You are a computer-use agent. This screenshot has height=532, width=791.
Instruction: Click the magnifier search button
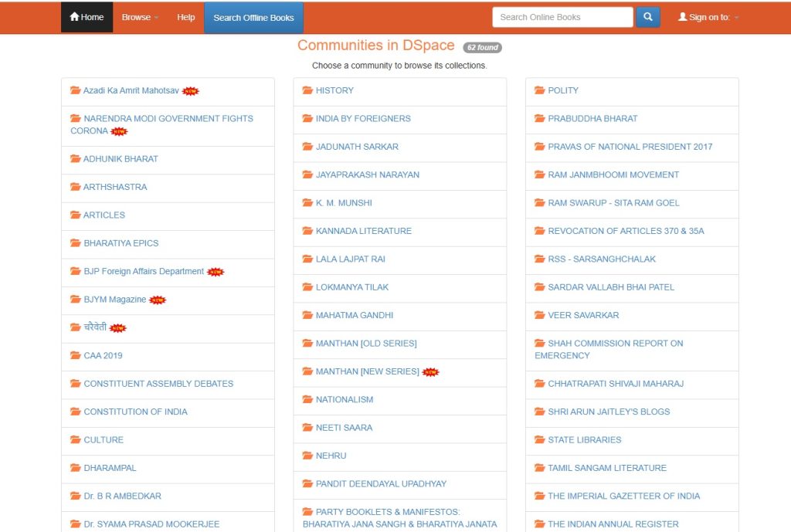click(648, 17)
